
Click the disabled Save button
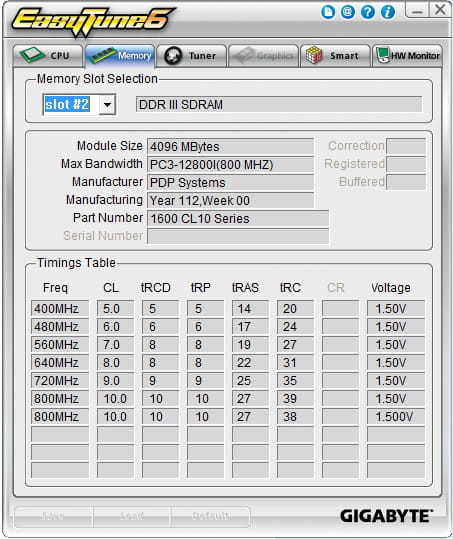pyautogui.click(x=54, y=516)
